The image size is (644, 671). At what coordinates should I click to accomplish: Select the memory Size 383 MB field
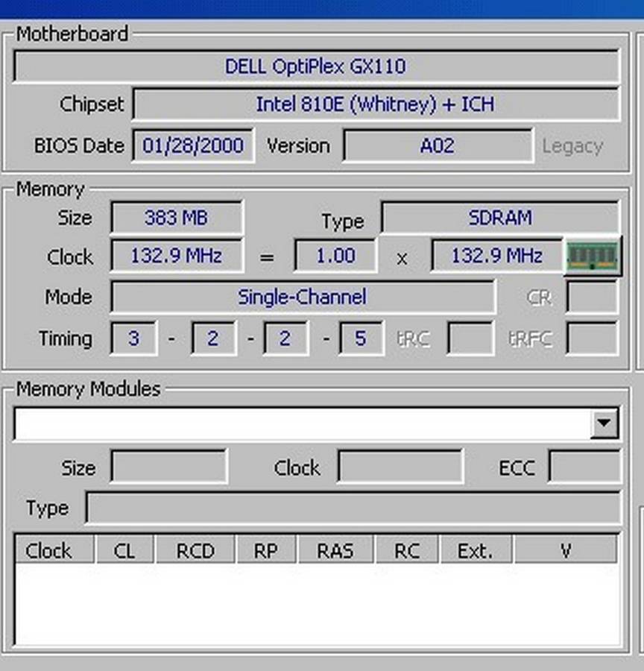(x=177, y=217)
